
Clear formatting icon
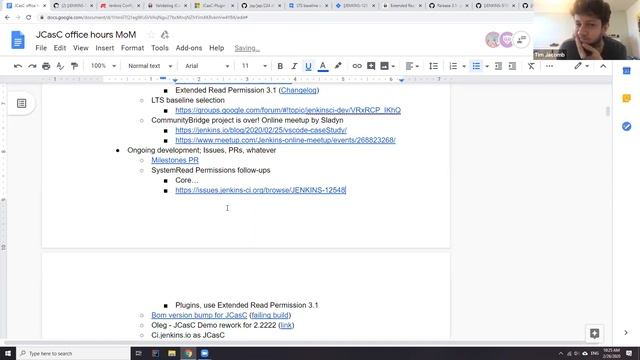pyautogui.click(x=531, y=66)
